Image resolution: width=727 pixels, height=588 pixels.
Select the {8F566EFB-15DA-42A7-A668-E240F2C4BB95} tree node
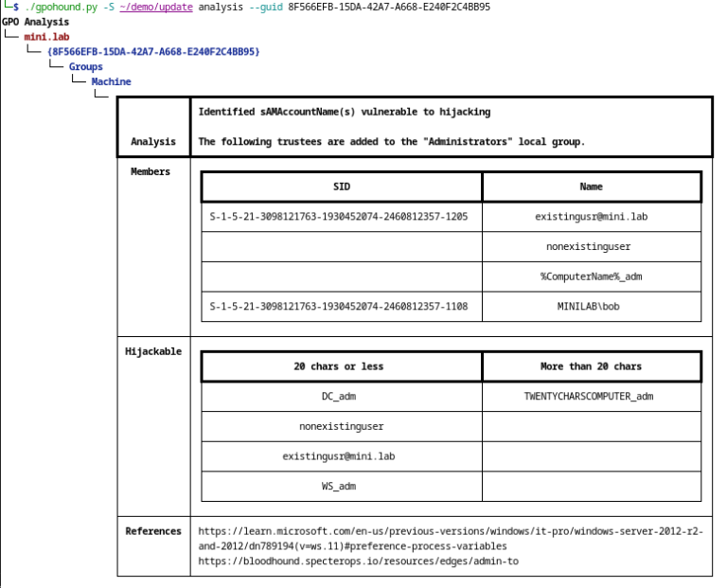(x=153, y=51)
